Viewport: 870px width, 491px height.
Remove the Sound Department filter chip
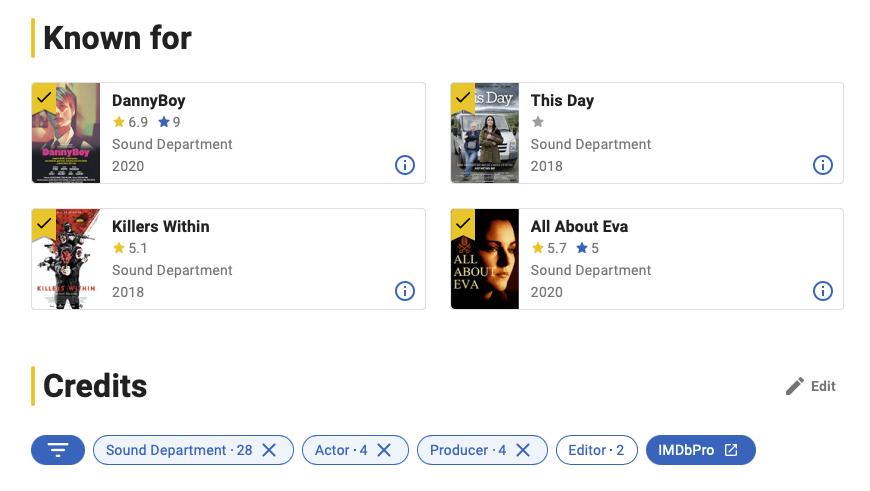[269, 450]
